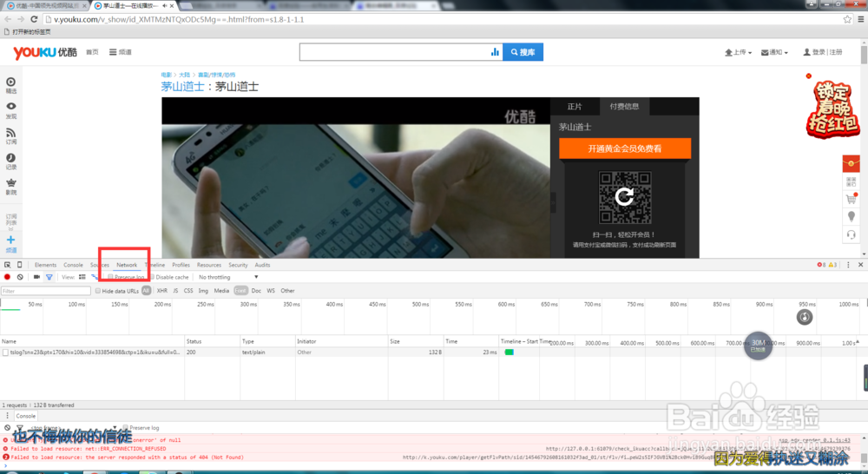Click the search box chart icon

pyautogui.click(x=495, y=52)
